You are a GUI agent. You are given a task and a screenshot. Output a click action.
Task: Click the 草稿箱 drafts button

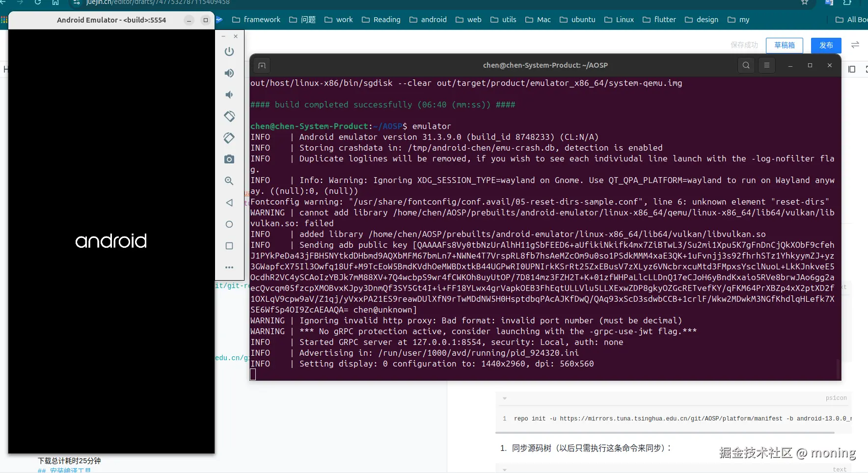pos(785,45)
